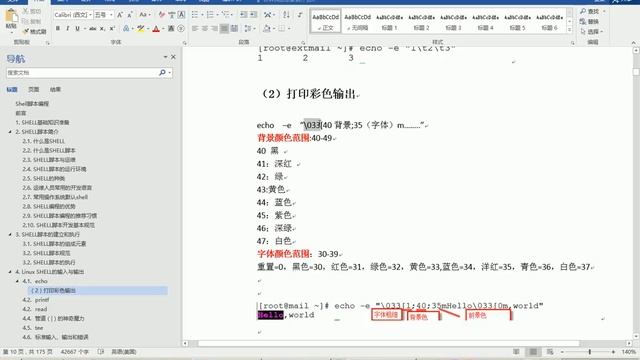The height and width of the screenshot is (360, 640).
Task: Click the Character Shading icon
Action: click(171, 29)
